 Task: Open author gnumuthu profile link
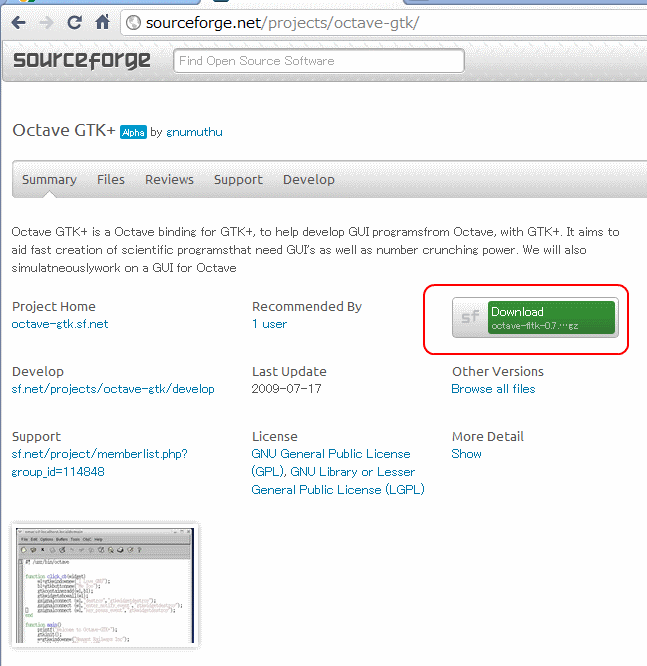point(194,132)
